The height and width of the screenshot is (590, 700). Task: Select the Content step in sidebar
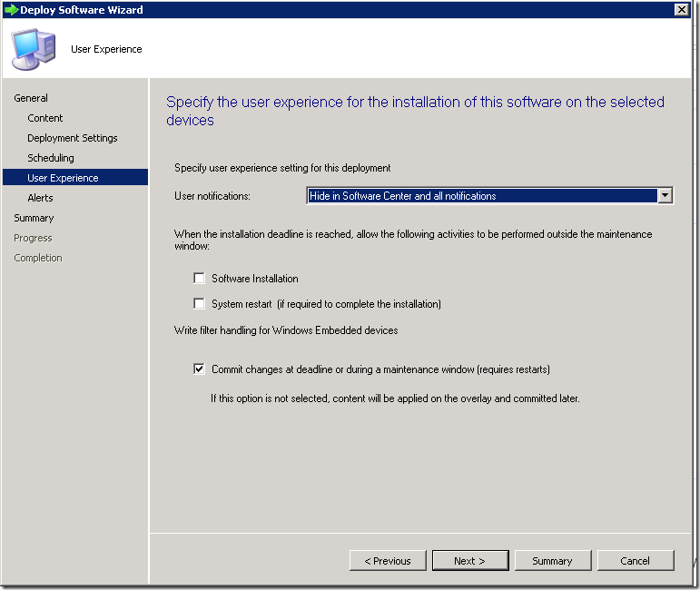point(45,118)
